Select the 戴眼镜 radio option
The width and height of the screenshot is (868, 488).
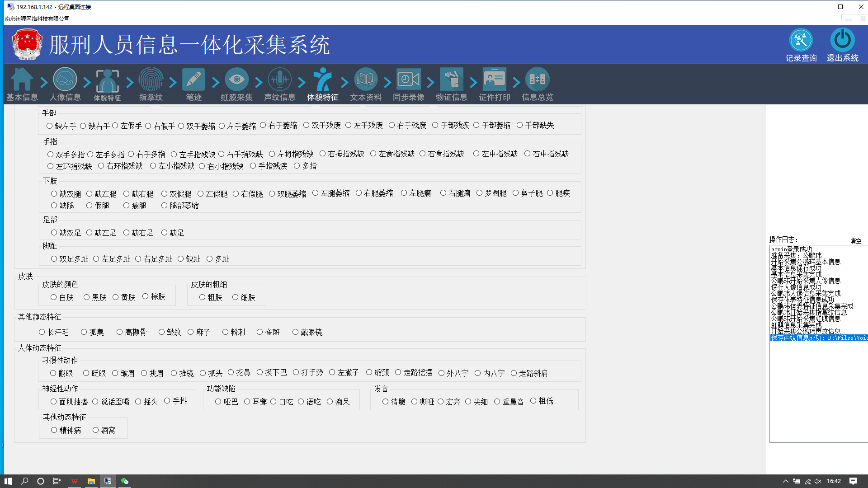pyautogui.click(x=295, y=332)
